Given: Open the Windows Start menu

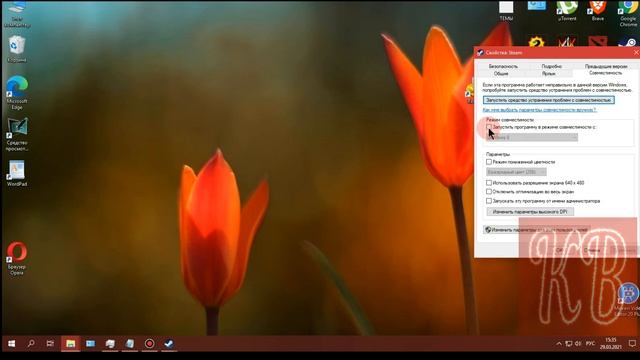Looking at the screenshot, I should 11,344.
